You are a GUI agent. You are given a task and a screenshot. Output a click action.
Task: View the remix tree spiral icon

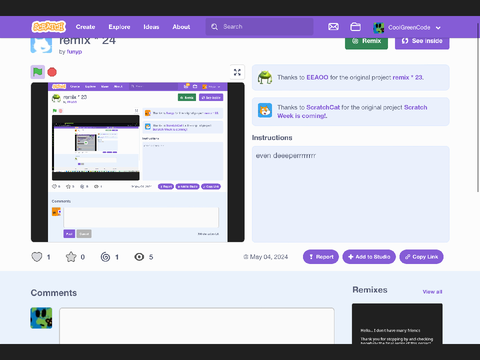(x=105, y=257)
